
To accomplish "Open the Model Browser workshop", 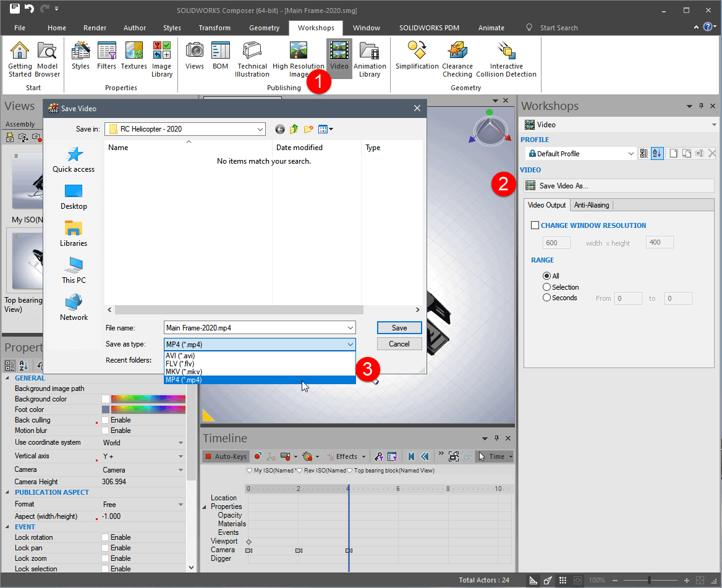I will [x=47, y=59].
